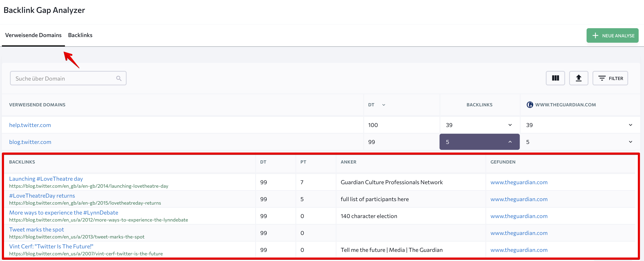Click VERWEISENDE DOMAINS column header
The width and height of the screenshot is (644, 261).
pyautogui.click(x=37, y=105)
